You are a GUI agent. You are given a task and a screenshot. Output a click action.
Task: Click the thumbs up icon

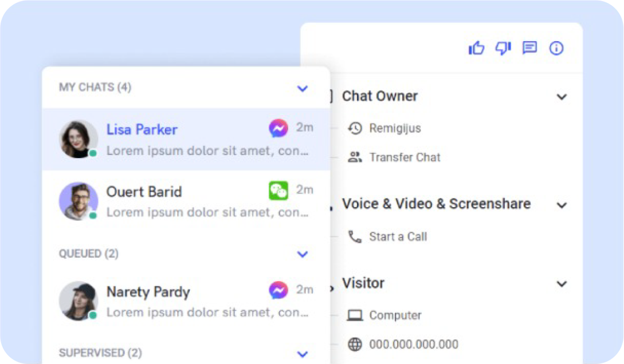476,48
